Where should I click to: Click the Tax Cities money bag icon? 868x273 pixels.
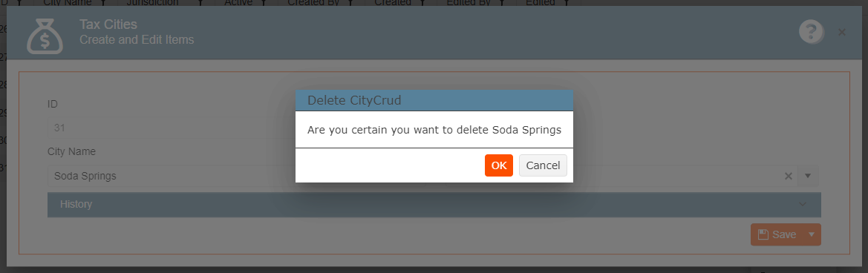click(x=45, y=36)
